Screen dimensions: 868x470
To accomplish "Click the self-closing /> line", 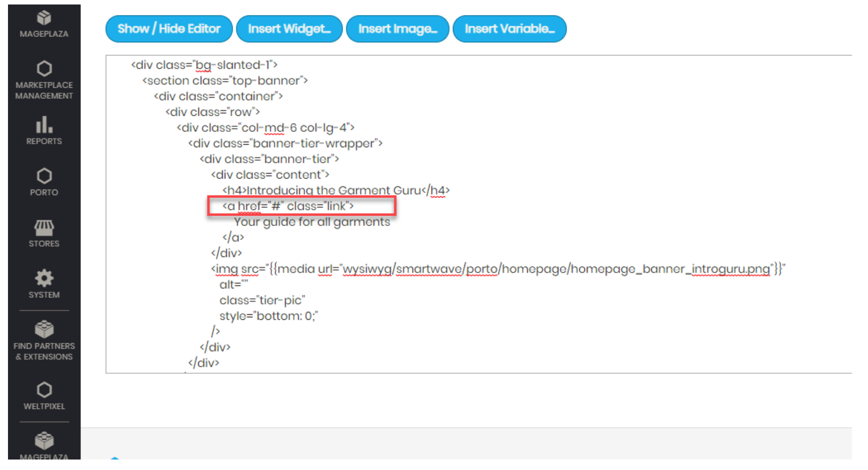I will point(215,331).
